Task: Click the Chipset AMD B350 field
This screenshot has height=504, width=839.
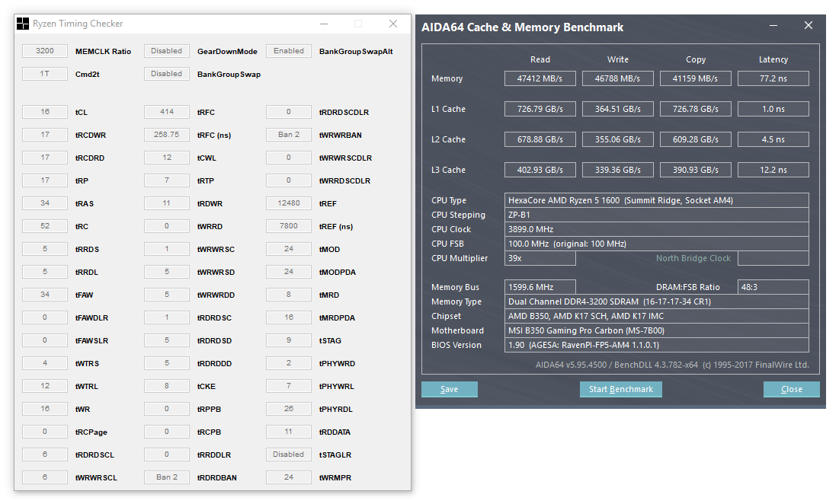Action: (x=657, y=316)
